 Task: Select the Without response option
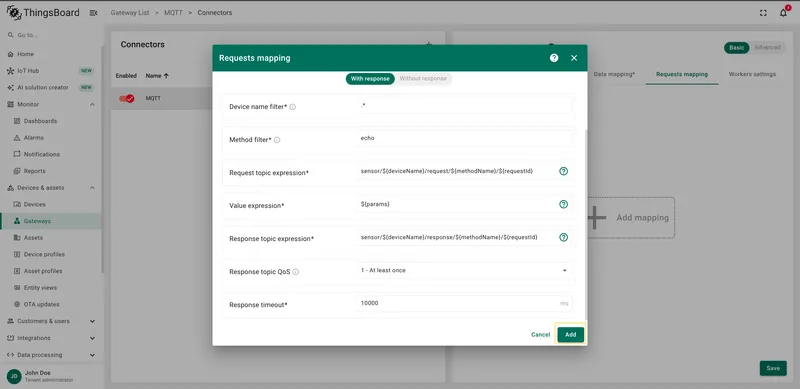[423, 79]
